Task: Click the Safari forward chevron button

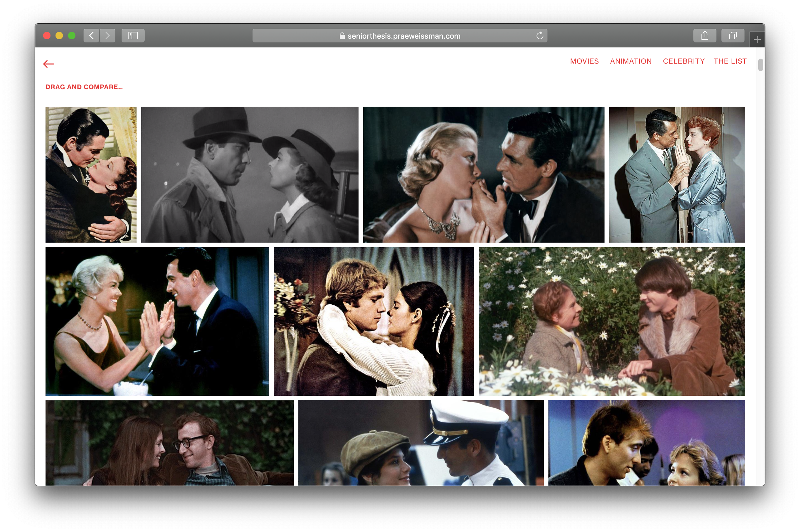Action: [x=108, y=36]
